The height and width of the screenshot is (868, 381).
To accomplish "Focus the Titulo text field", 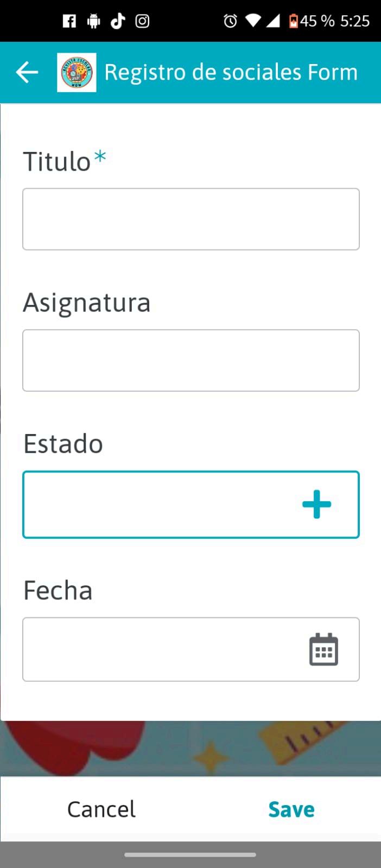I will (190, 219).
